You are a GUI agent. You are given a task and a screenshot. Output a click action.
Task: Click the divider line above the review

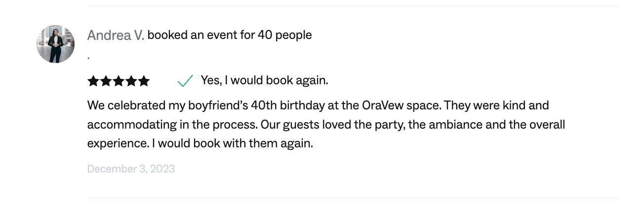[353, 6]
